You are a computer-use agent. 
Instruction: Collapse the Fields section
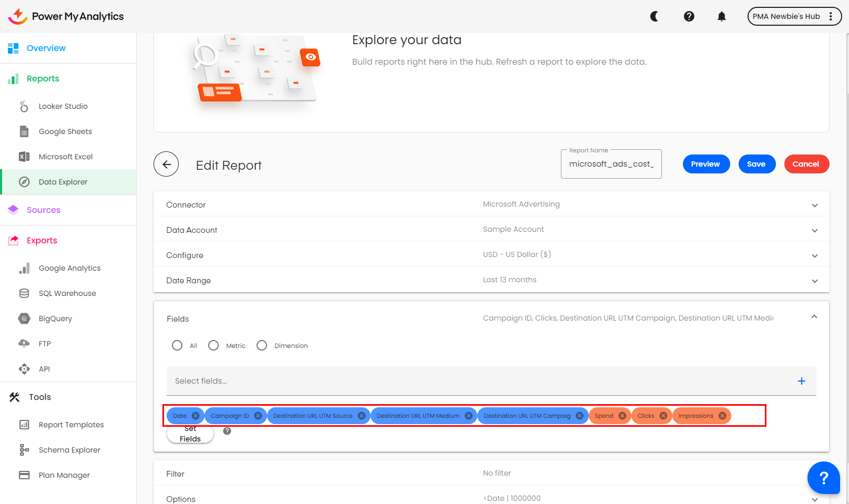coord(814,316)
